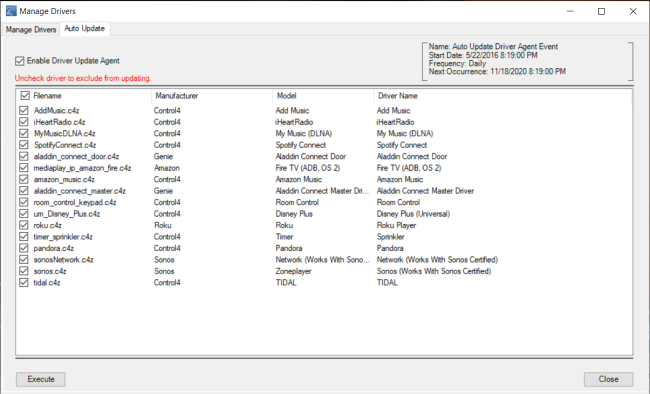Select the Auto Update tab
The height and width of the screenshot is (394, 650).
coord(85,29)
